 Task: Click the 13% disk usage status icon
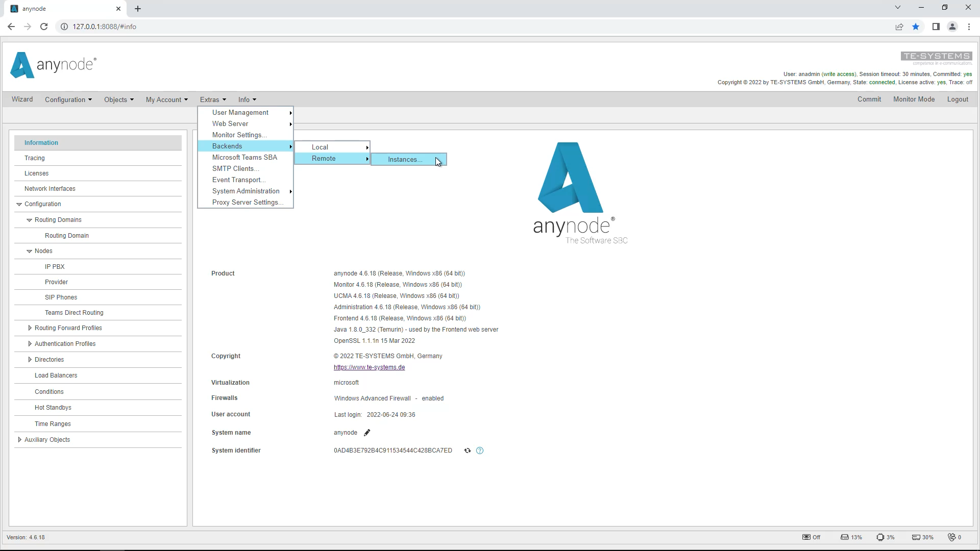[x=851, y=537]
